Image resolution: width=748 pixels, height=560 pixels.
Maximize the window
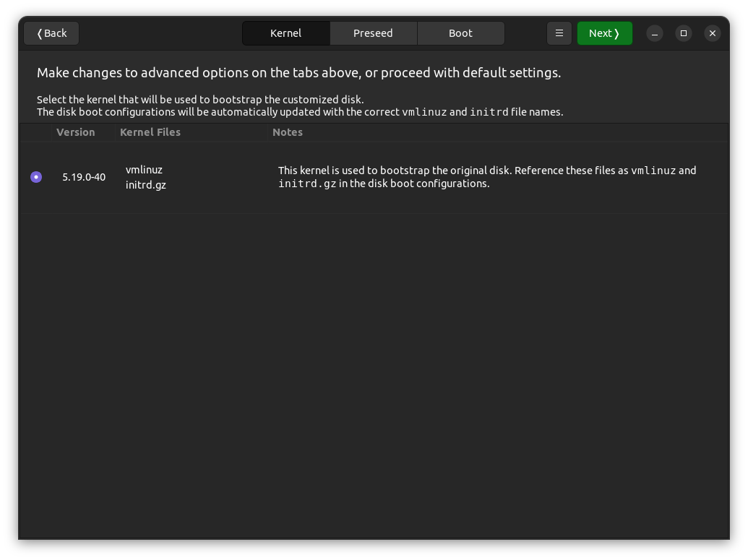683,33
